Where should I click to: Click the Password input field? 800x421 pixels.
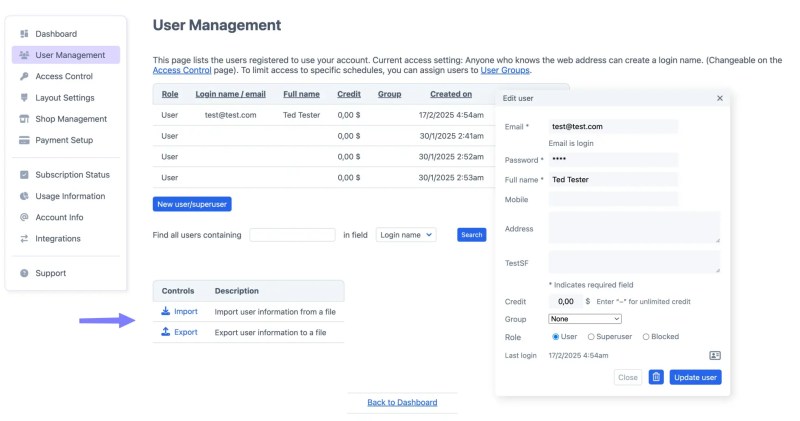(x=613, y=159)
